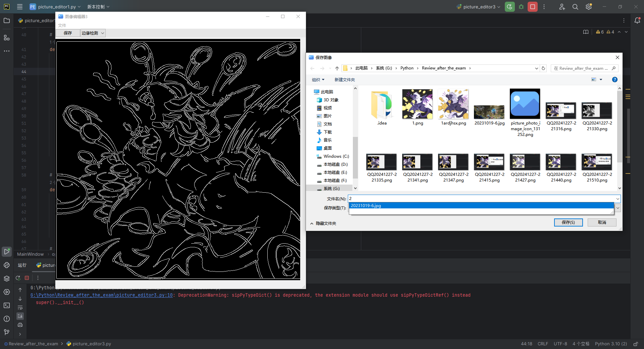Refresh the folder in save dialog
The width and height of the screenshot is (644, 349).
(x=543, y=68)
